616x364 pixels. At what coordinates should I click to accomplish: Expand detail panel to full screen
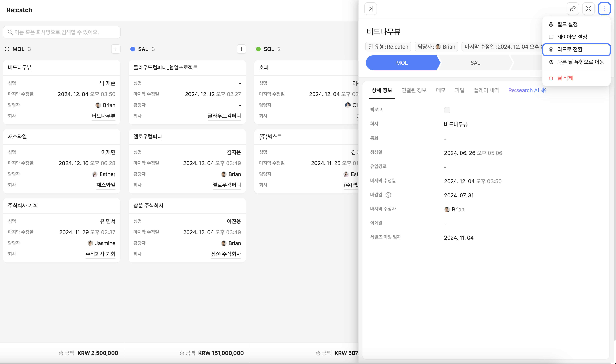point(588,9)
